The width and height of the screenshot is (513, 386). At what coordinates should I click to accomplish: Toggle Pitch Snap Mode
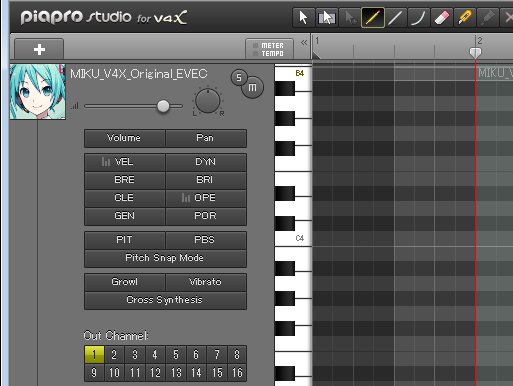(165, 258)
